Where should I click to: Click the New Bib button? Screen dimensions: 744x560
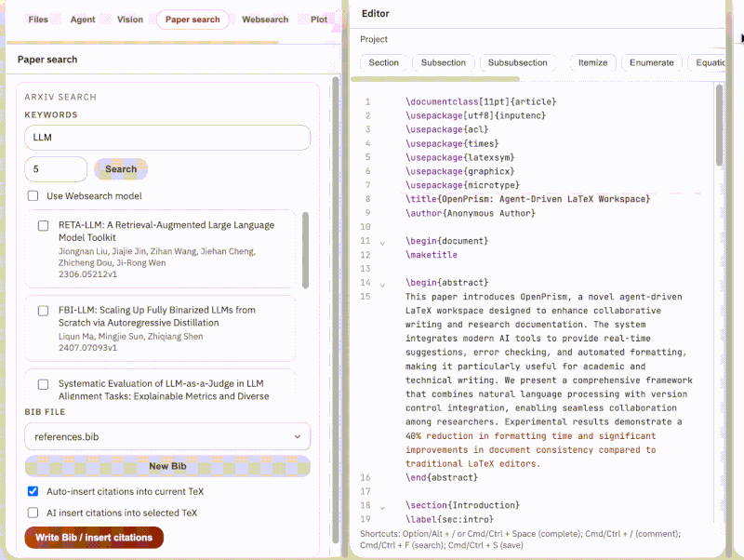click(x=167, y=466)
